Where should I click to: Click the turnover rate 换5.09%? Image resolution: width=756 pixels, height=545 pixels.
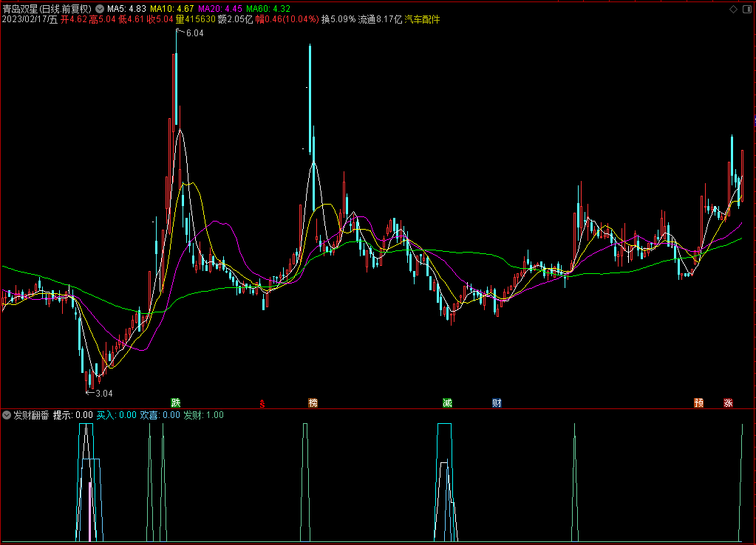(x=338, y=19)
